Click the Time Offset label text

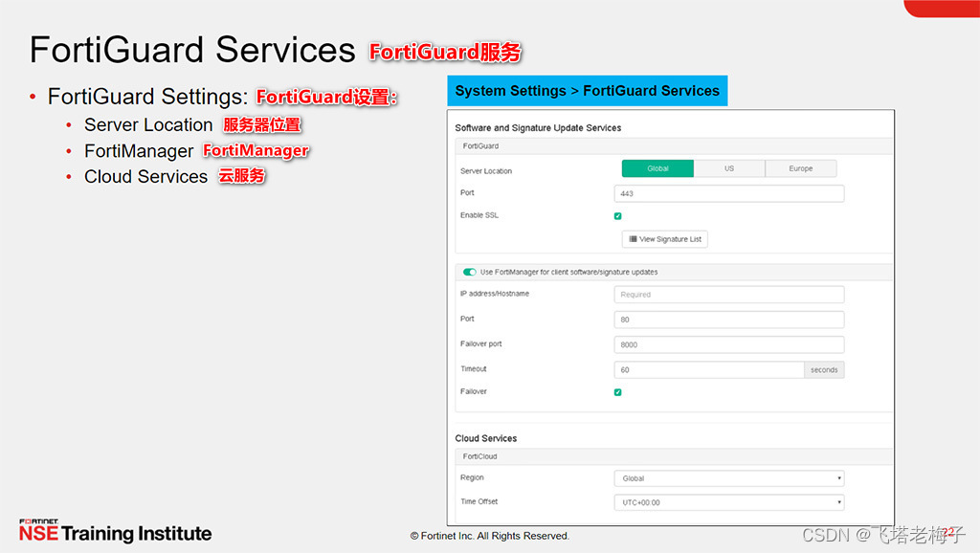(x=479, y=501)
